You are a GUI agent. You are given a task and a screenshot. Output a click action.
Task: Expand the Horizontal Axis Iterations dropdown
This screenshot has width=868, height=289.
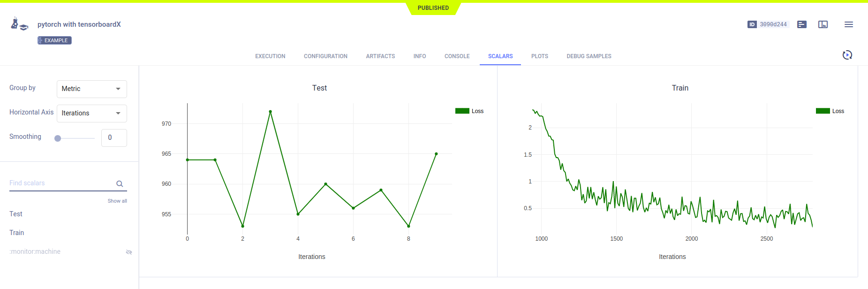click(x=91, y=113)
